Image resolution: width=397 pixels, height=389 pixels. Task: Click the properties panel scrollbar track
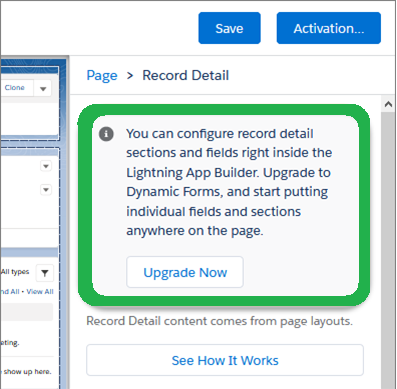pyautogui.click(x=388, y=250)
